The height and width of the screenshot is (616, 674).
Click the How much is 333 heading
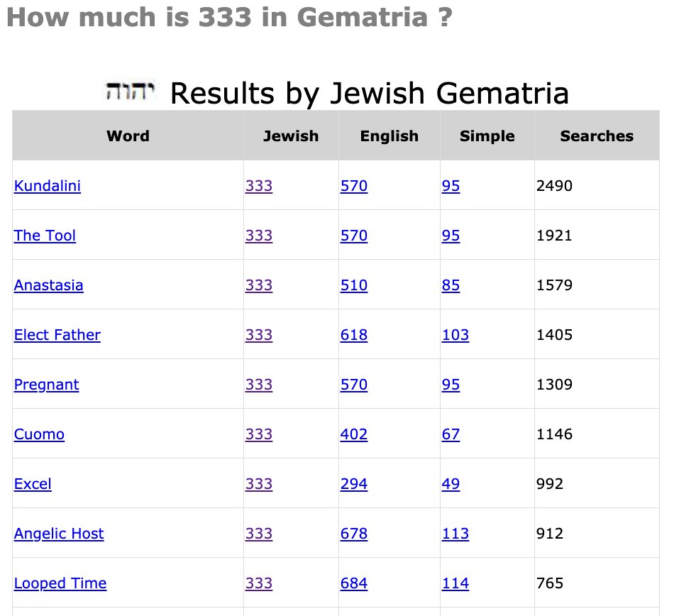[x=229, y=17]
